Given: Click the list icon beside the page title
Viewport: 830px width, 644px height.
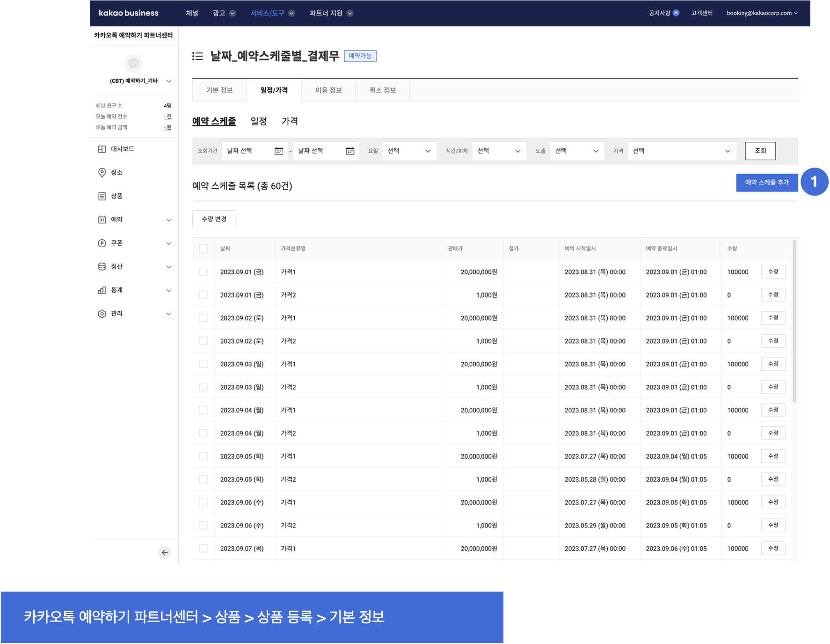Looking at the screenshot, I should 197,56.
